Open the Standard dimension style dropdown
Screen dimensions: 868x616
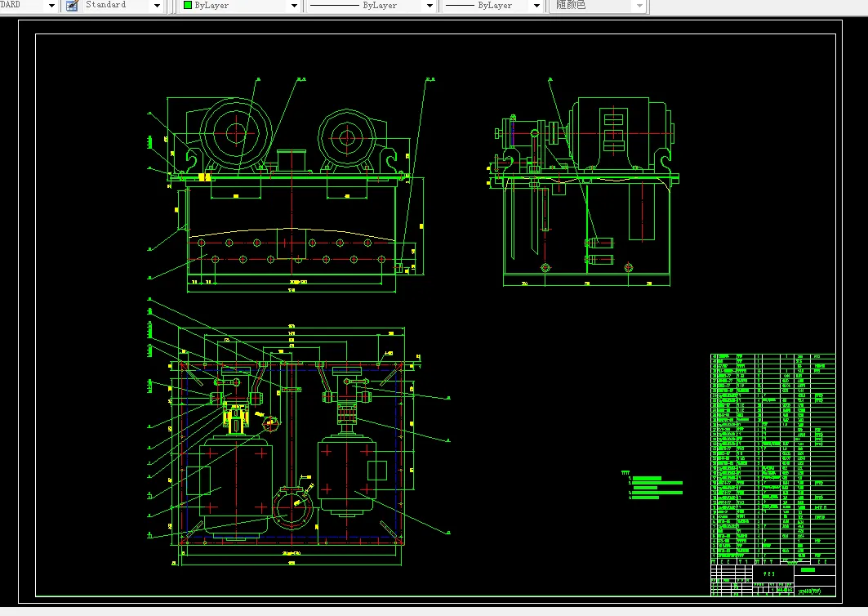(157, 6)
